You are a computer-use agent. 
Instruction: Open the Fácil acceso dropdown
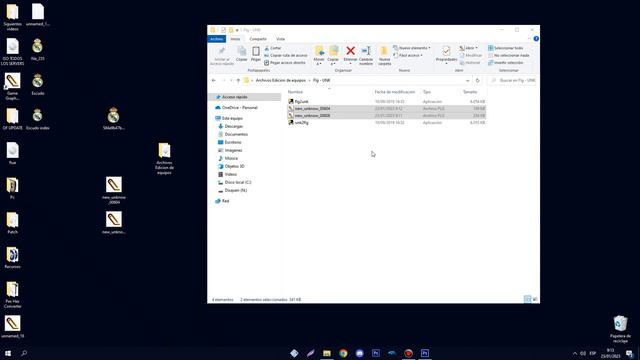click(x=408, y=56)
